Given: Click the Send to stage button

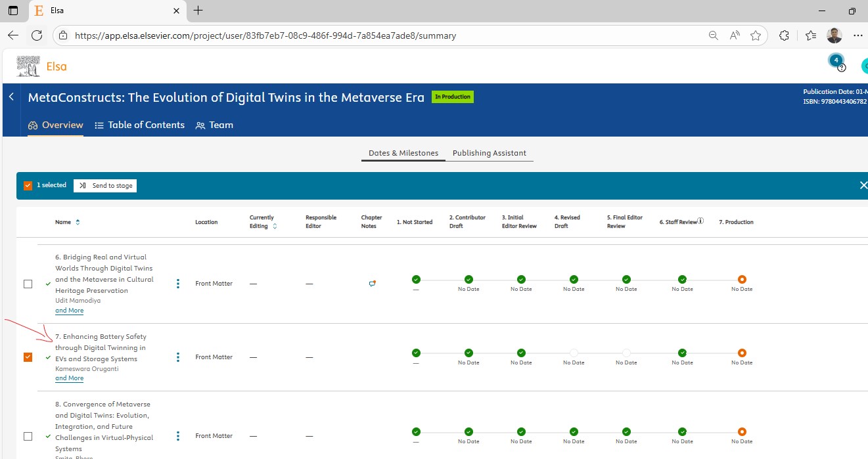Looking at the screenshot, I should (x=105, y=186).
